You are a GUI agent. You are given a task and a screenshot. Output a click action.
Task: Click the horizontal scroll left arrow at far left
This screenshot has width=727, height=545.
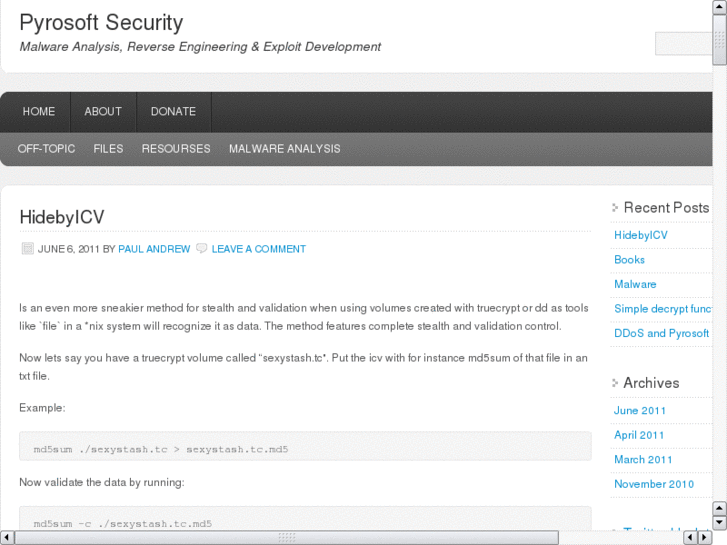(x=7, y=538)
